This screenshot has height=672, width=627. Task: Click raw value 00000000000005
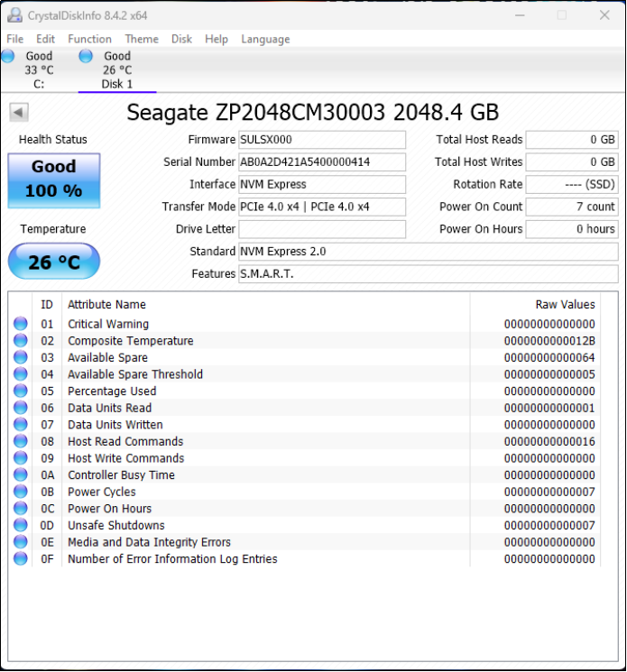tap(549, 374)
